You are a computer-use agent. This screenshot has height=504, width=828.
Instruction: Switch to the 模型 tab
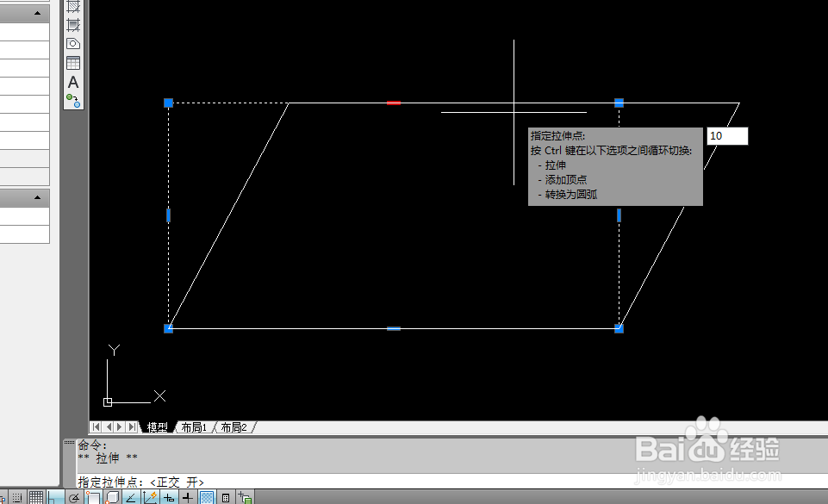(158, 427)
